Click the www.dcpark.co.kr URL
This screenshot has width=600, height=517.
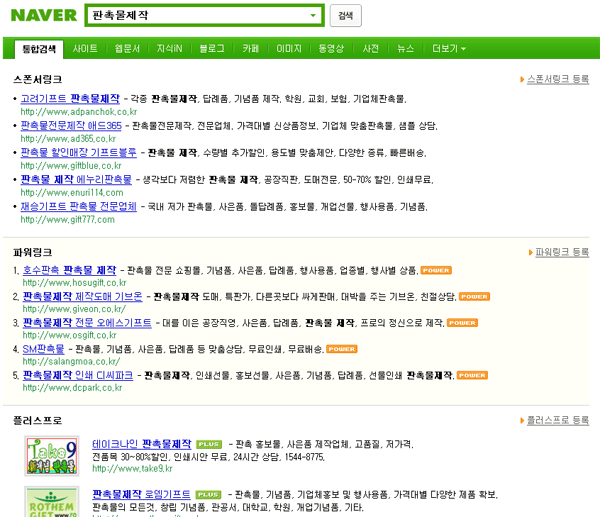72,388
